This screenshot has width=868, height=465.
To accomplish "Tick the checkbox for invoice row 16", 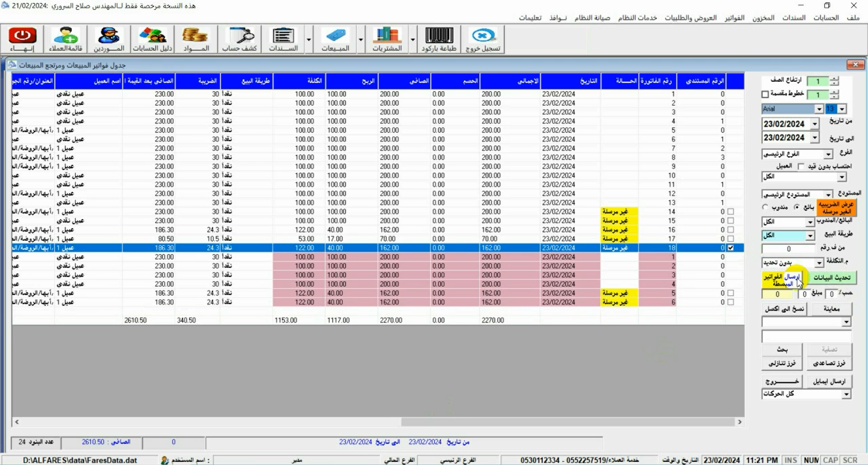I will tap(730, 230).
